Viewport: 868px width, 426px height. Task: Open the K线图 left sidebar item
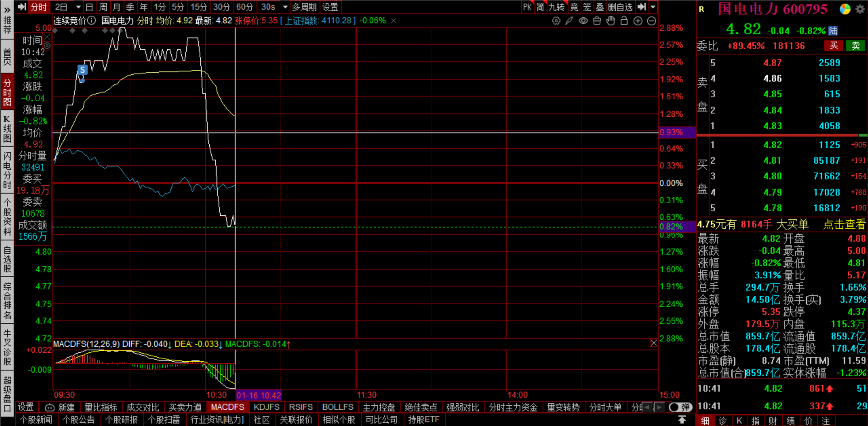pyautogui.click(x=7, y=129)
